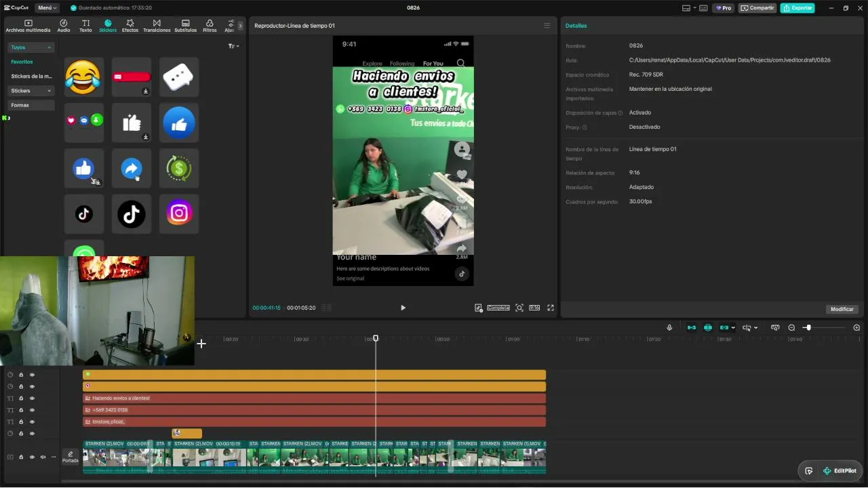
Task: Pick the green dollar refresh sticker
Action: point(179,168)
